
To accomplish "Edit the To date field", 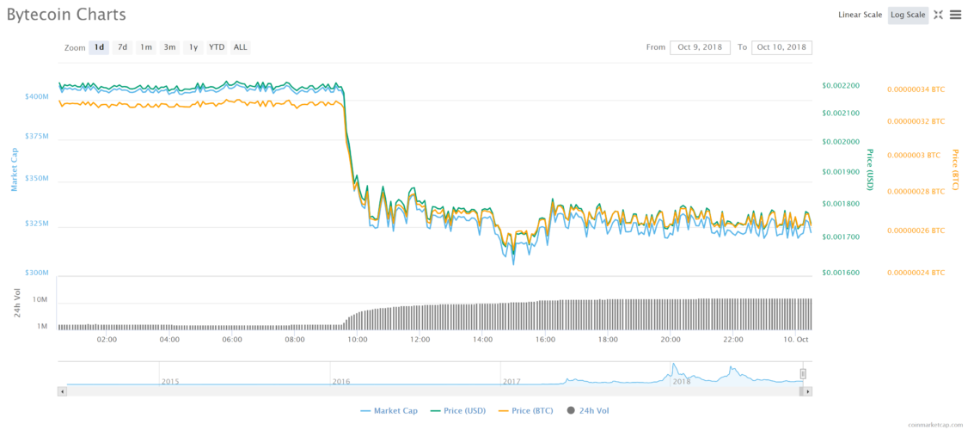I will [782, 47].
